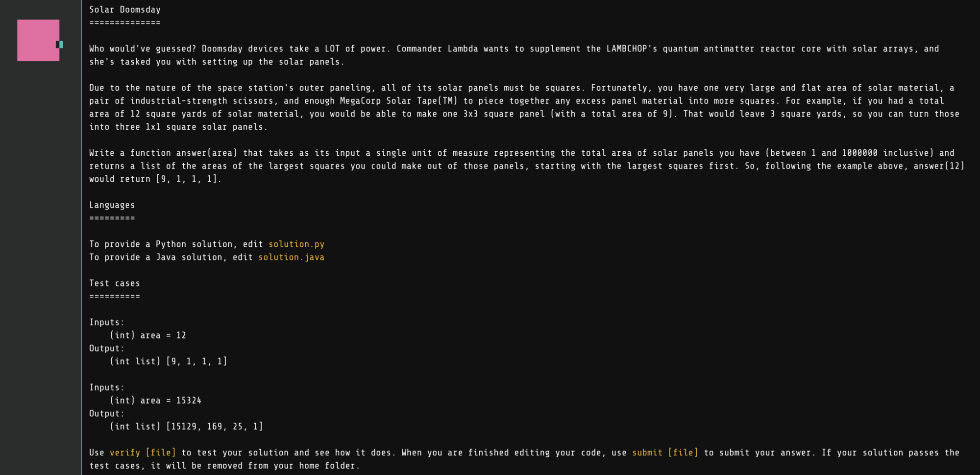The image size is (980, 475).
Task: Click the output list [15129, 169, 25, 1]
Action: [x=214, y=427]
